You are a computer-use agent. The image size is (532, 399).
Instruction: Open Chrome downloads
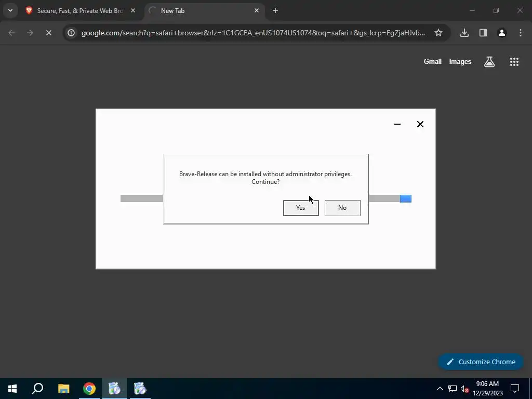coord(464,33)
